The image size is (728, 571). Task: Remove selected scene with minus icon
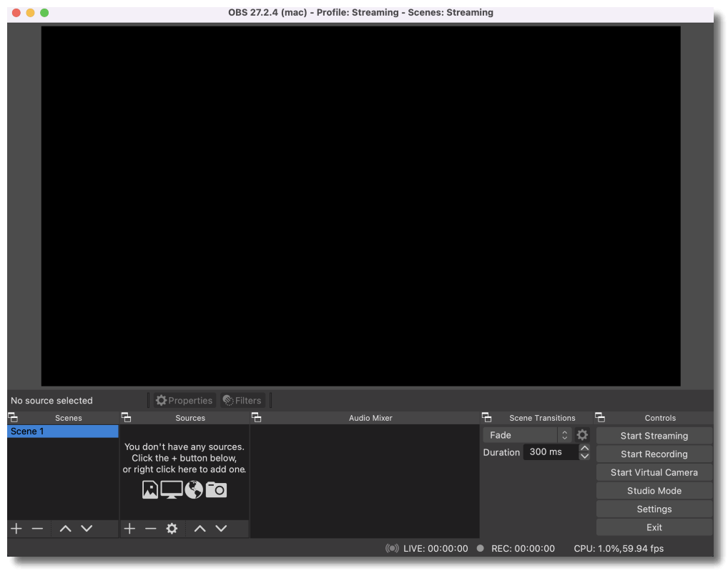coord(38,529)
